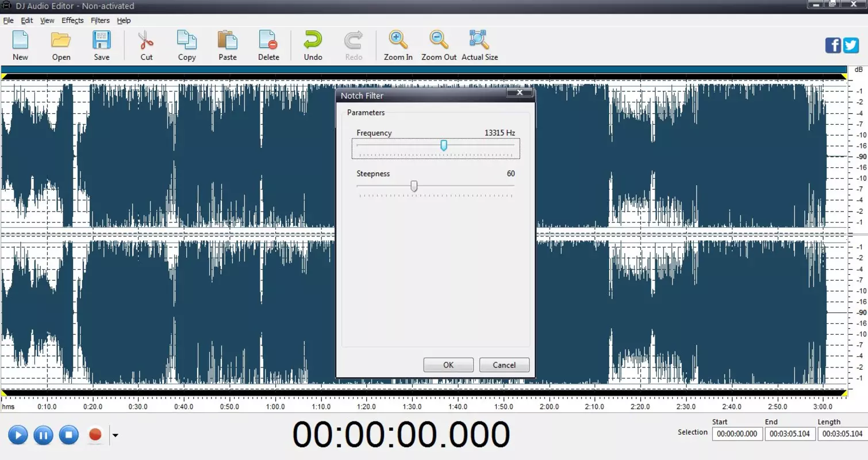Click the 1:00.0 mark on the time ruler
This screenshot has width=868, height=460.
coord(275,407)
